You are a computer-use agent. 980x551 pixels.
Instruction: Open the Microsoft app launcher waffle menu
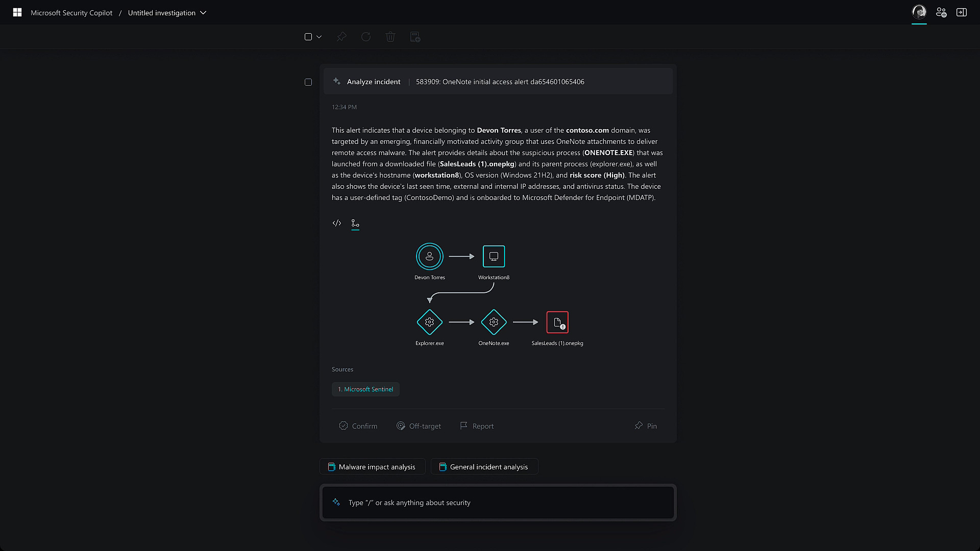click(17, 12)
